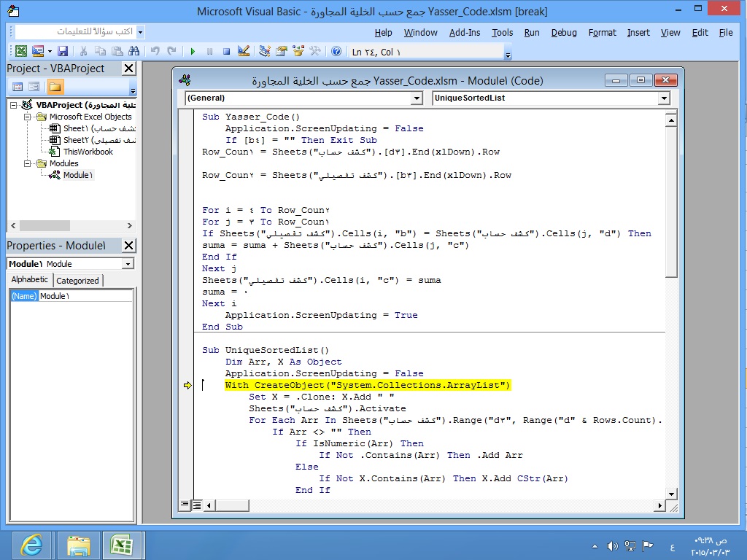Open the Insert UserForm dropdown arrow
The image size is (747, 560).
pyautogui.click(x=50, y=52)
